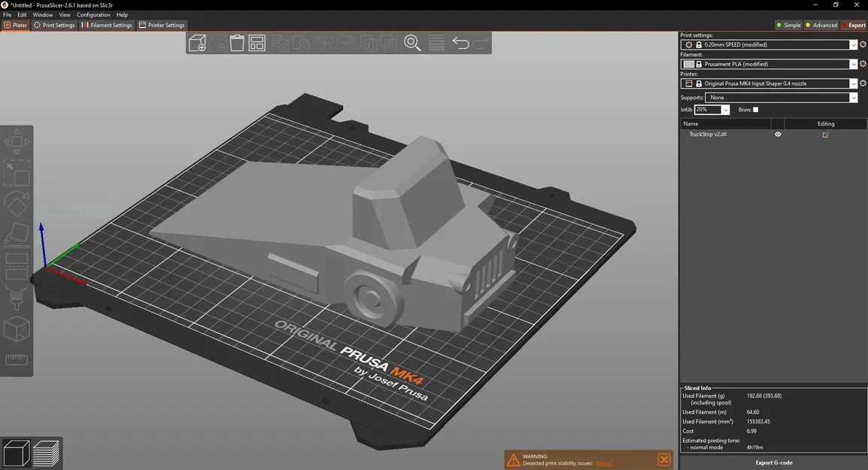Image resolution: width=868 pixels, height=470 pixels.
Task: Switch to sliced layers preview view
Action: point(46,453)
